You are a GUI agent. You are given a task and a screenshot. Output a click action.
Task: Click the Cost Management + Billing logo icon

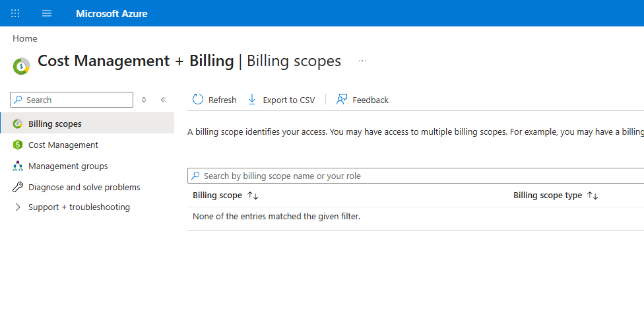click(x=21, y=66)
